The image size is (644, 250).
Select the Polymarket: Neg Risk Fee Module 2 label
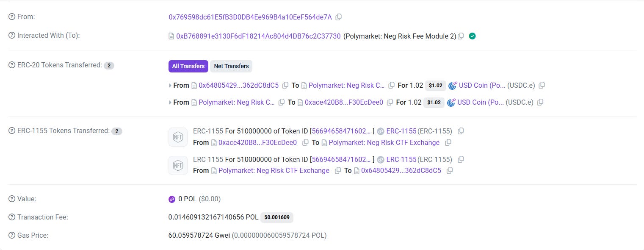click(400, 36)
